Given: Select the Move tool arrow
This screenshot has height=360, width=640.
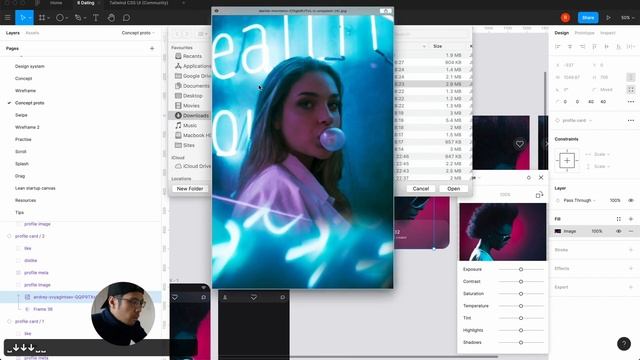Looking at the screenshot, I should tap(22, 18).
